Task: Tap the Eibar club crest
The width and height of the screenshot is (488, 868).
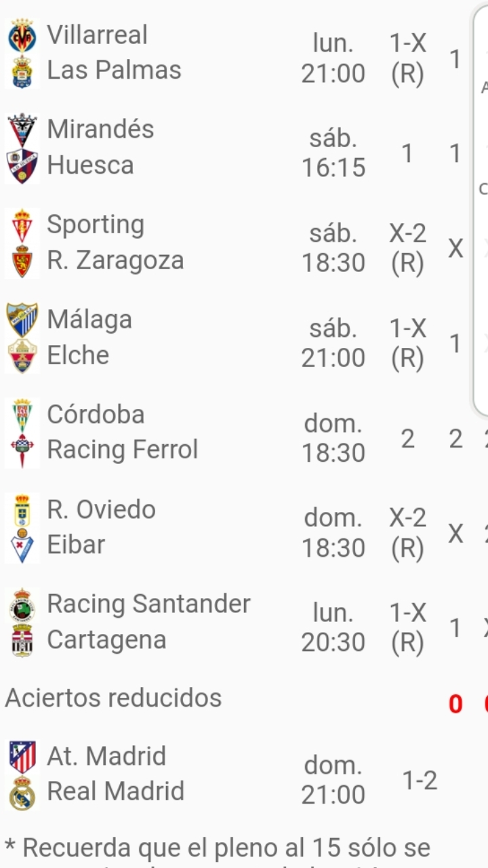Action: point(22,546)
